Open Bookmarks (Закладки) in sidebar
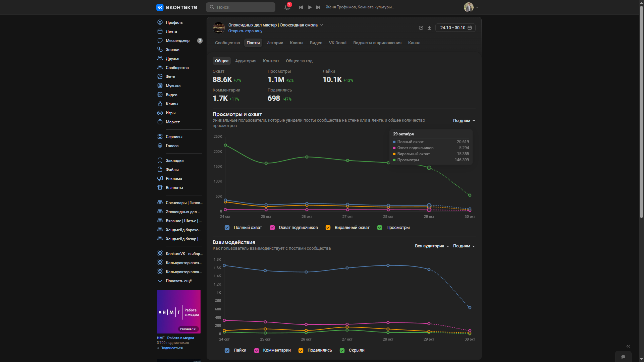Screen dimensions: 644x362 pyautogui.click(x=174, y=161)
